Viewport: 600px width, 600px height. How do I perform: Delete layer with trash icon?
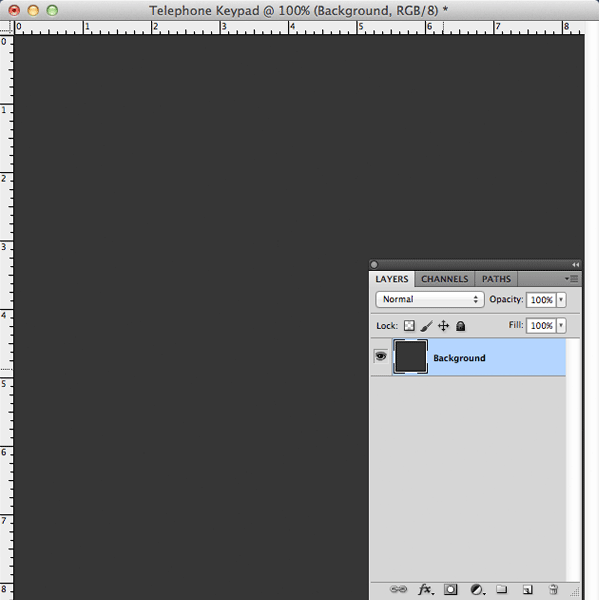tap(553, 589)
